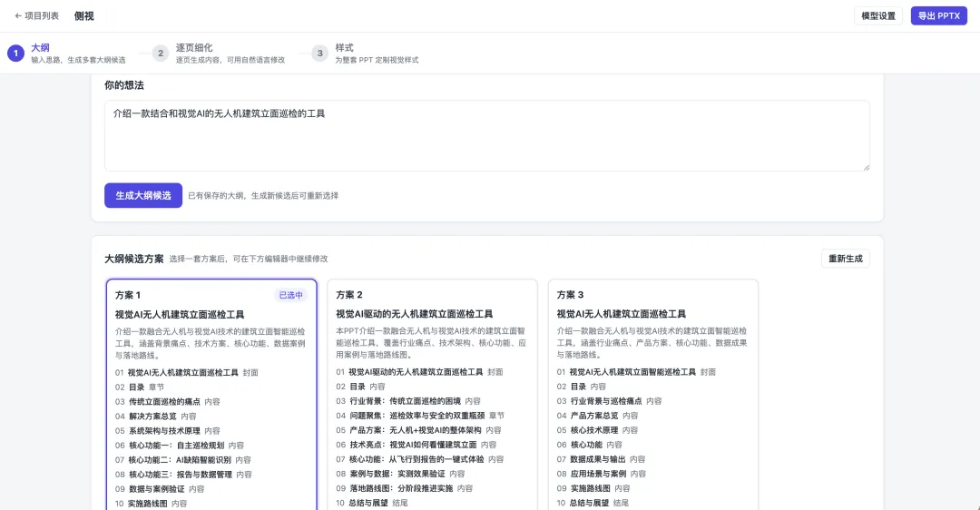Click 方案 1 row 04 解决方案总览
Image resolution: width=980 pixels, height=510 pixels.
click(x=156, y=417)
